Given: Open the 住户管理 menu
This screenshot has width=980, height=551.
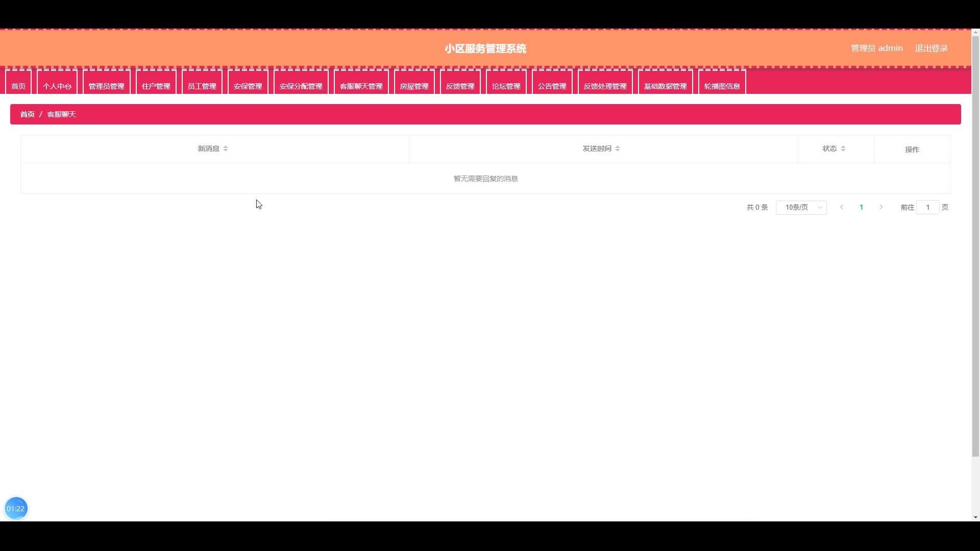Looking at the screenshot, I should pos(156,86).
